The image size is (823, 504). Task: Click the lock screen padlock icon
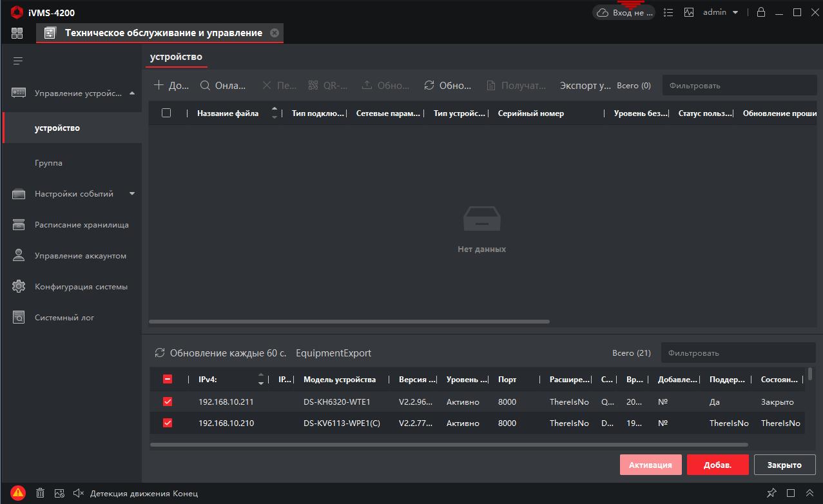pos(761,12)
